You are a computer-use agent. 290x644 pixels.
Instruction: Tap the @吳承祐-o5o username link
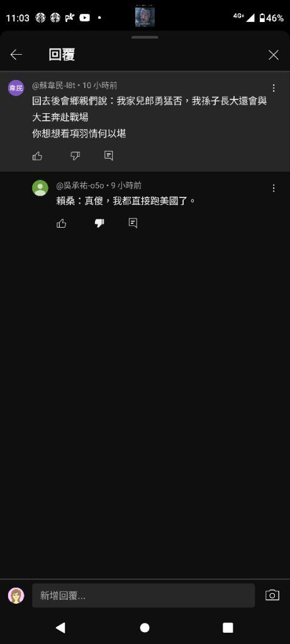pos(81,186)
